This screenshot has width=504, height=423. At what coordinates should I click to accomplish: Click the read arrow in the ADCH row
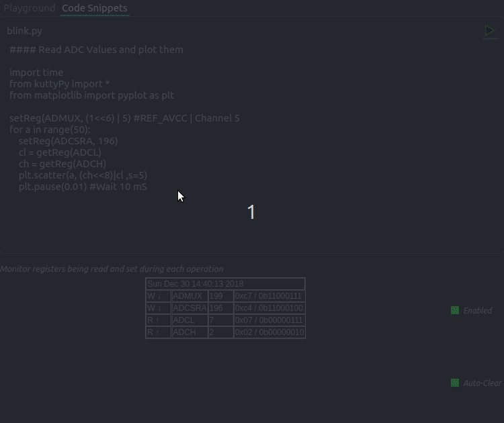(x=157, y=332)
